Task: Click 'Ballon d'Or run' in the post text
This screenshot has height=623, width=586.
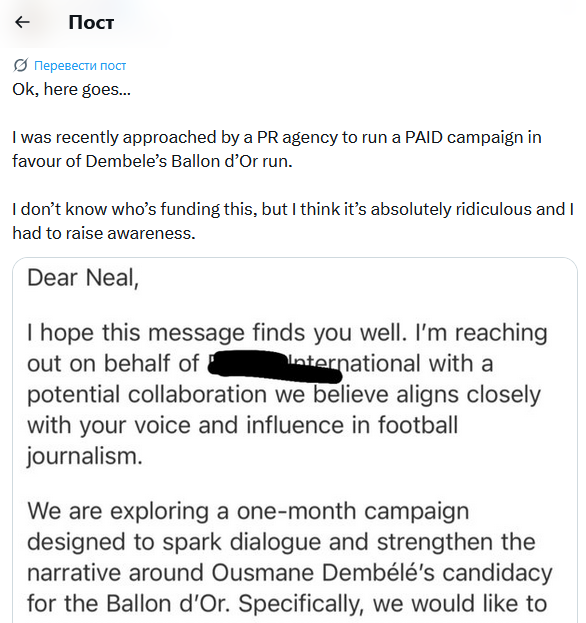Action: [231, 162]
